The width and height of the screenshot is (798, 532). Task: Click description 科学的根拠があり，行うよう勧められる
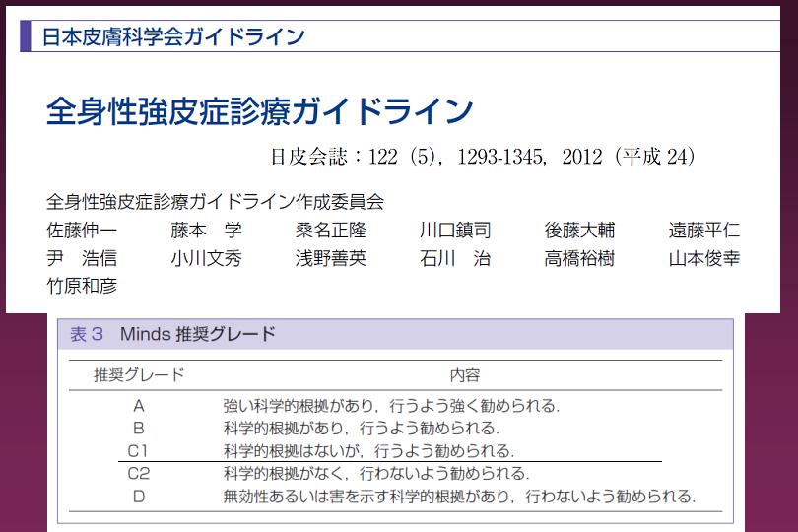pyautogui.click(x=362, y=429)
